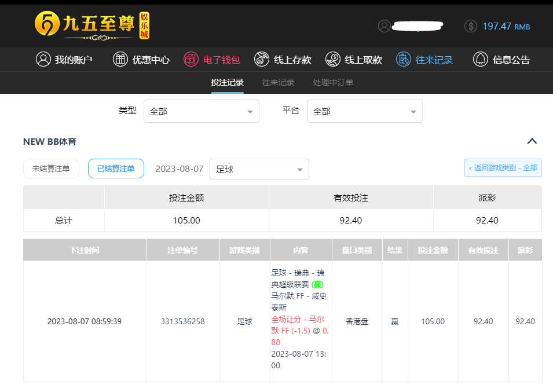
Task: Open the 足球 sport category dropdown
Action: (x=259, y=169)
